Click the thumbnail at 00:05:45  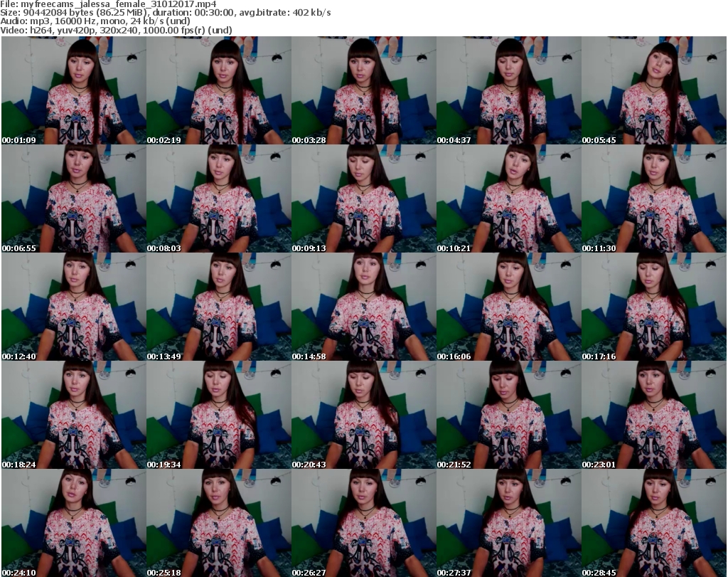pos(654,90)
